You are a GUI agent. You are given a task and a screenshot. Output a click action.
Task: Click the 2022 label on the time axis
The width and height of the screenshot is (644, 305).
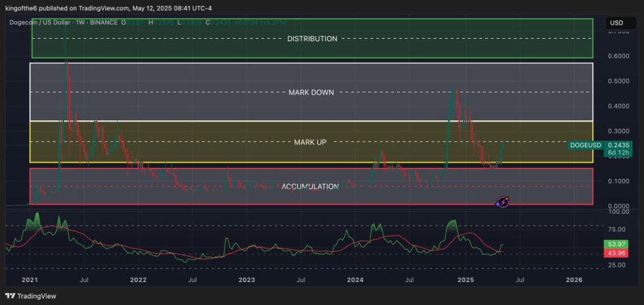pos(138,280)
